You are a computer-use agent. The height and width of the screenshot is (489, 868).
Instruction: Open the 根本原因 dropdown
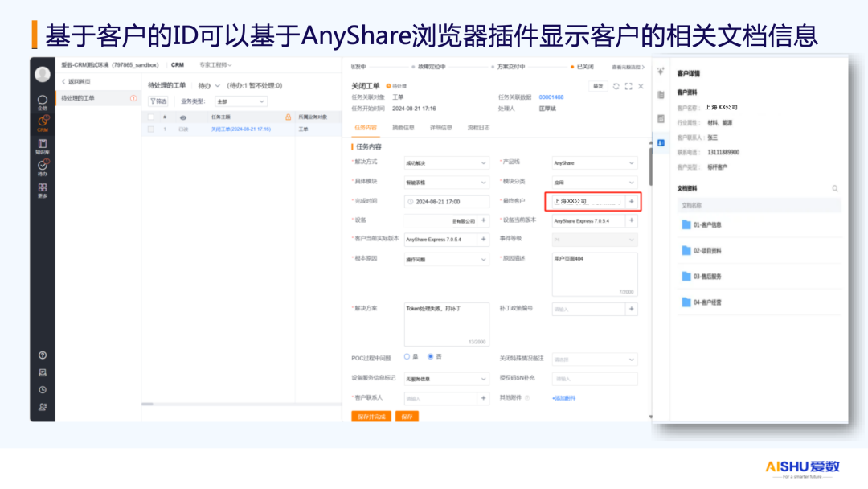pos(446,259)
